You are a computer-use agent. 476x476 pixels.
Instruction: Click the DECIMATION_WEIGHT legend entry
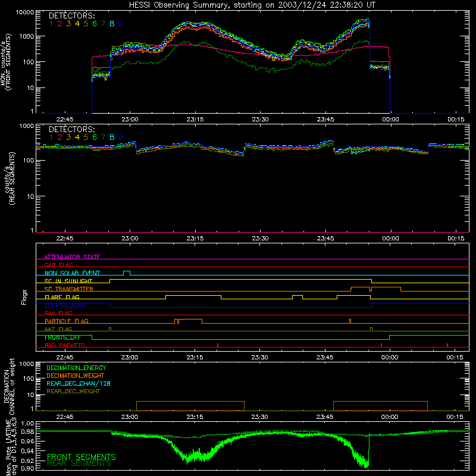(76, 375)
